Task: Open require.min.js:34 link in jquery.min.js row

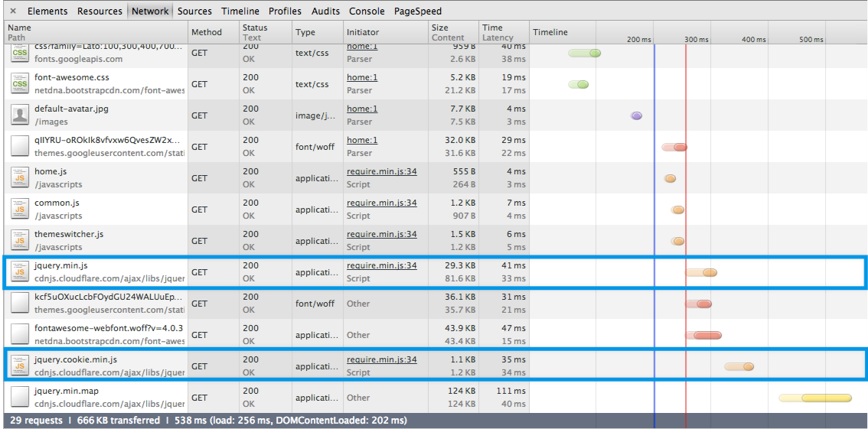Action: (382, 265)
